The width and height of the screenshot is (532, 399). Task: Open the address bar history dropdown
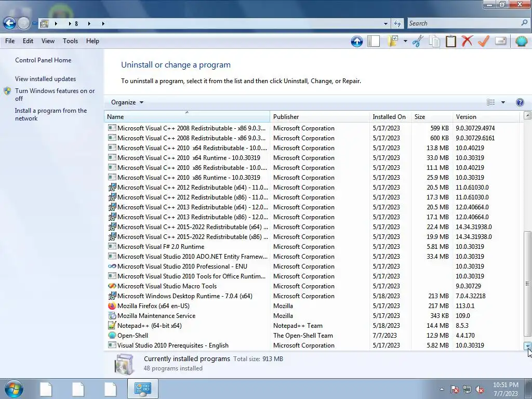pyautogui.click(x=385, y=23)
